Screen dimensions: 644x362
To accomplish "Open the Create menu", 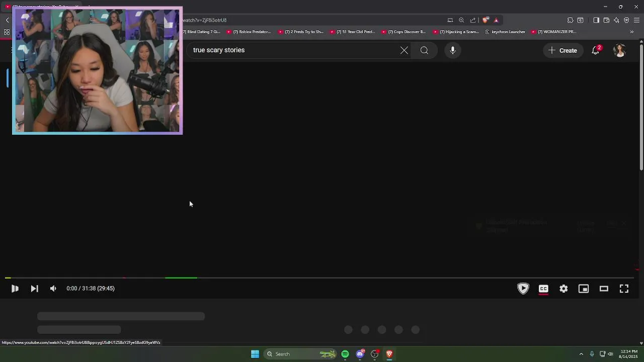I will 563,50.
